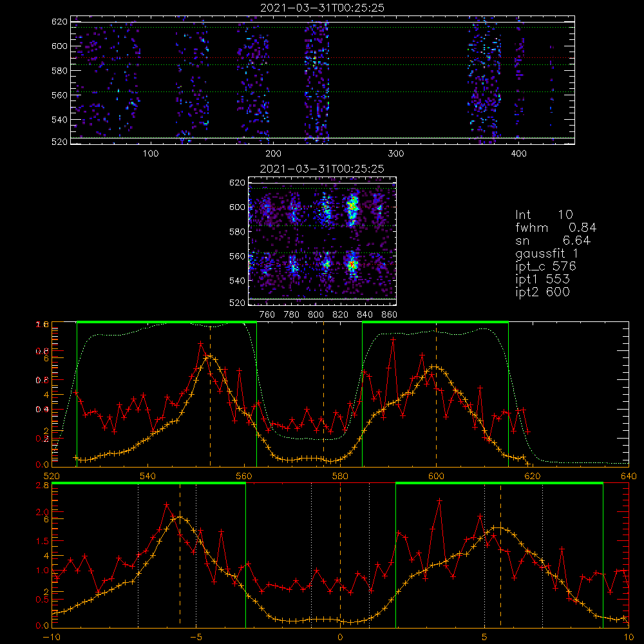Click x-axis label 400 on top plot
644x644 pixels.
518,154
